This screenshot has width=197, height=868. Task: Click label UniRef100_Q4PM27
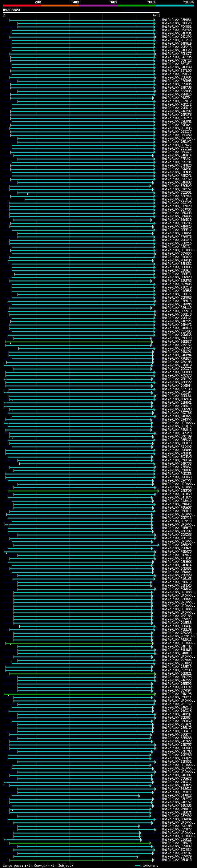click(176, 416)
